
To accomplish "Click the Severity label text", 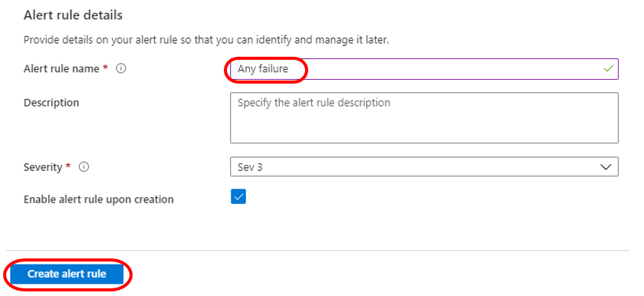I will click(x=43, y=167).
